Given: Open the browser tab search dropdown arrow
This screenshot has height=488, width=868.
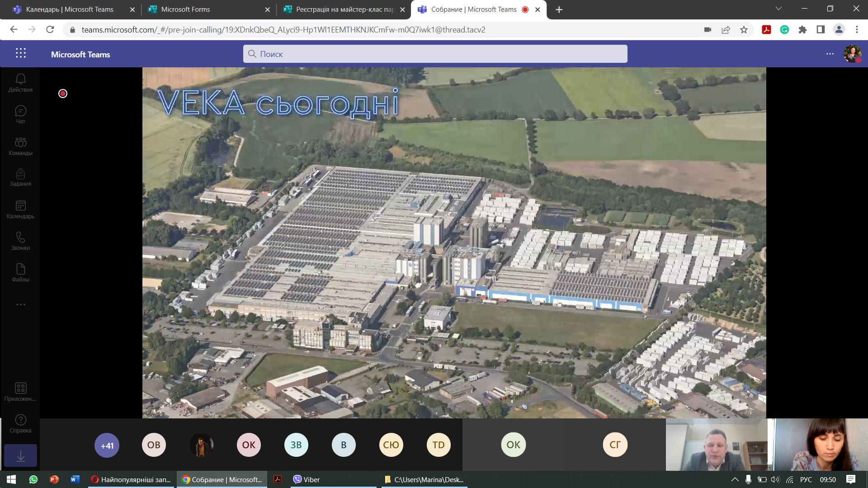Looking at the screenshot, I should (778, 9).
